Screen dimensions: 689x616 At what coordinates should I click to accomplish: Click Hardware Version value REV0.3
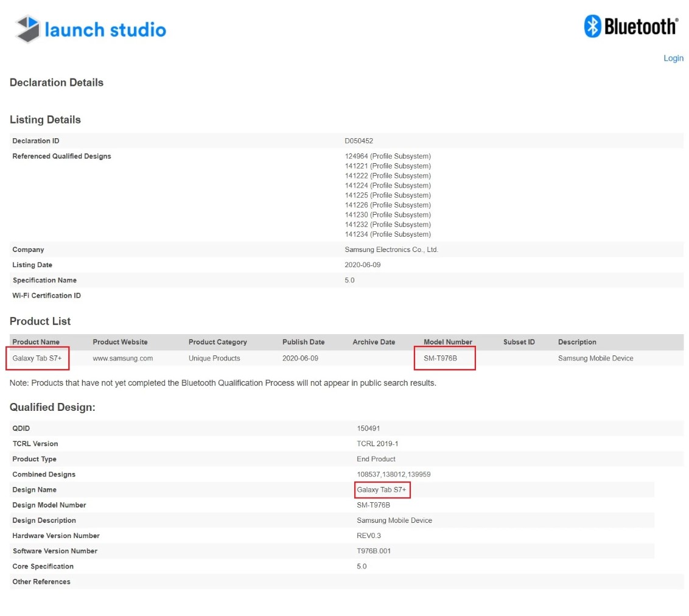coord(369,536)
